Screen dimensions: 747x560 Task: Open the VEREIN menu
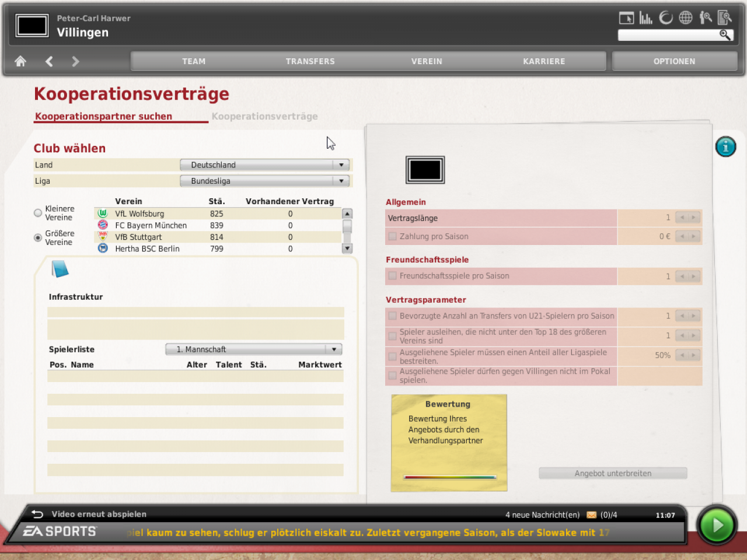427,61
